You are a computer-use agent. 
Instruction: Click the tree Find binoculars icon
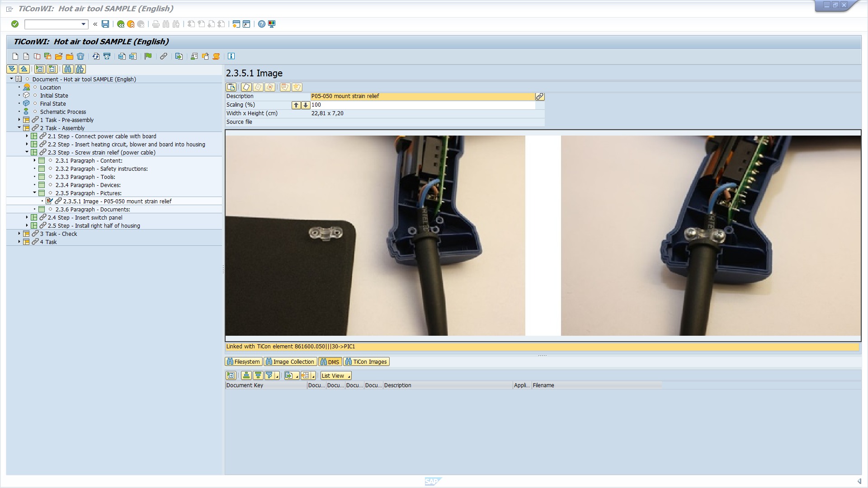(x=68, y=69)
